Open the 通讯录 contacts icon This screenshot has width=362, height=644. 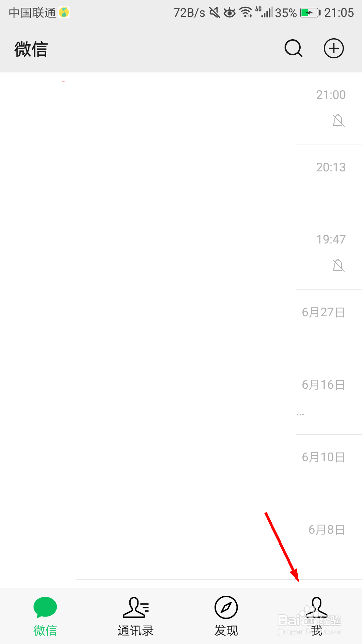click(136, 607)
